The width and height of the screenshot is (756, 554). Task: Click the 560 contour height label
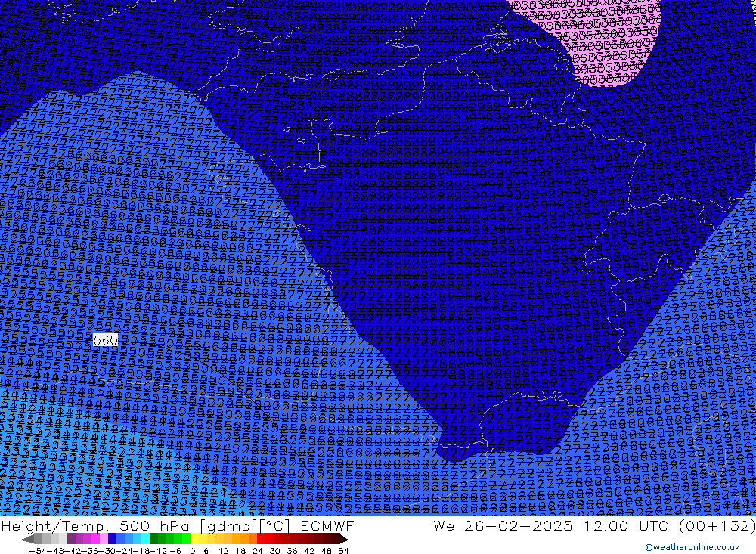(106, 340)
